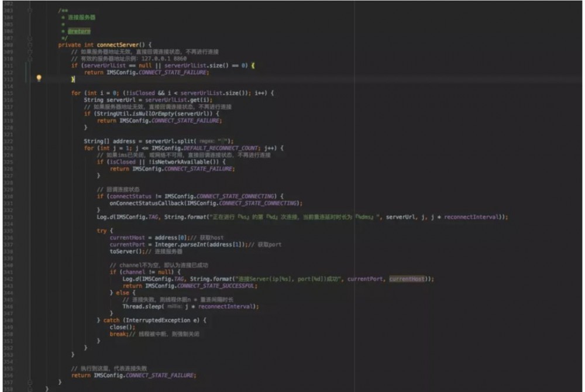Click isClosed in the outer for loop condition
585x392 pixels.
[142, 93]
